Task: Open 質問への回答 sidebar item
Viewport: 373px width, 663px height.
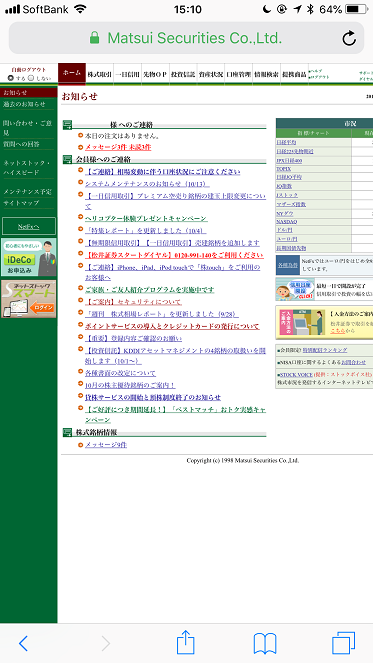Action: [21, 144]
